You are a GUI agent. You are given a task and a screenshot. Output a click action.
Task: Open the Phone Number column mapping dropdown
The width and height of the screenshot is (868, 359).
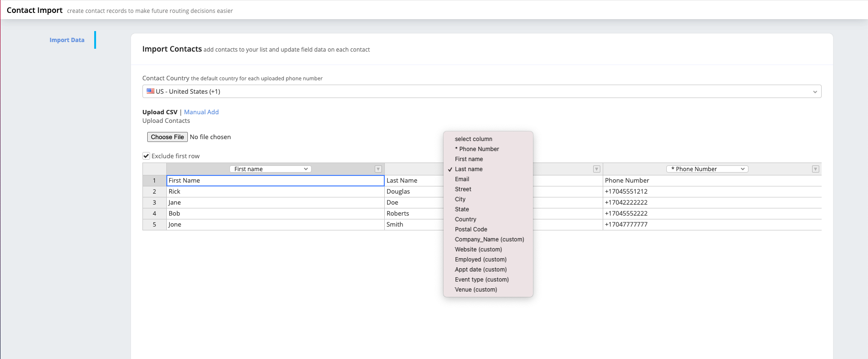point(707,169)
